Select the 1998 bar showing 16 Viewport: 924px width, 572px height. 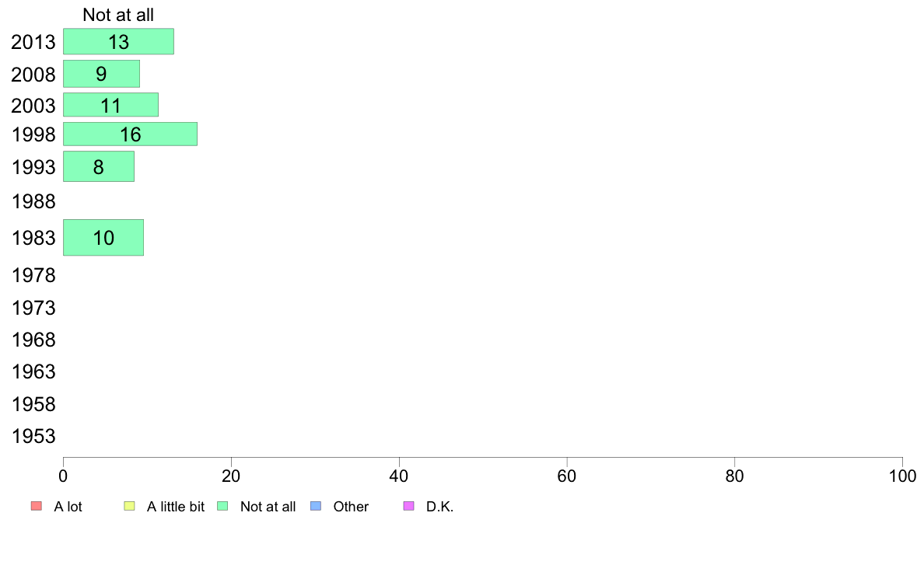(x=130, y=134)
